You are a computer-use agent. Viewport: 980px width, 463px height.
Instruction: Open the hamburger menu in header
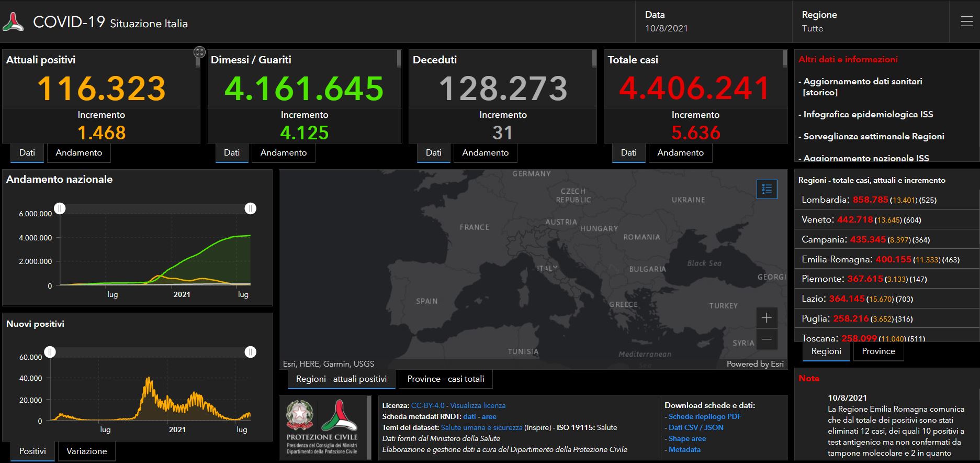(x=966, y=21)
